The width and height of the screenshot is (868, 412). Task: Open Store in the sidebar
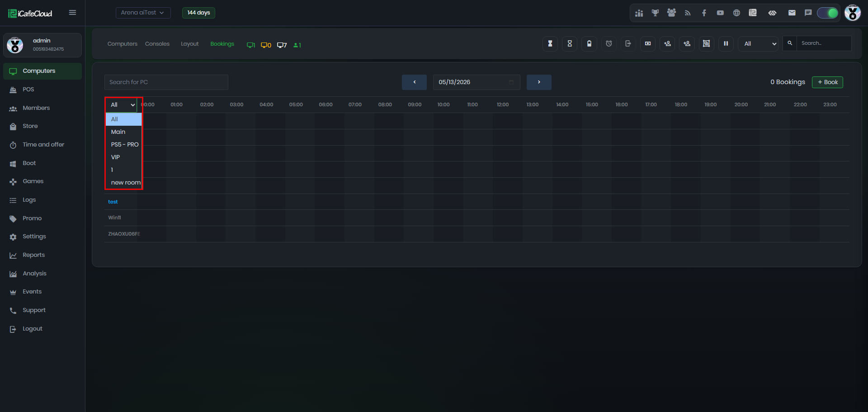click(x=42, y=126)
